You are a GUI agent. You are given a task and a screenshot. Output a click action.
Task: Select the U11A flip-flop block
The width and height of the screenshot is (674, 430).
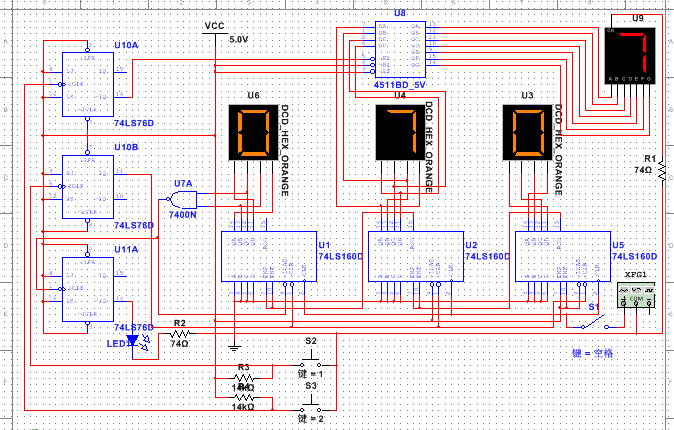88,289
